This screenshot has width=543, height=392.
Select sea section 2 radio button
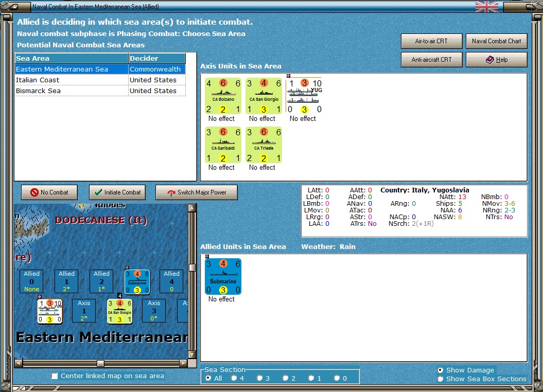tap(285, 378)
